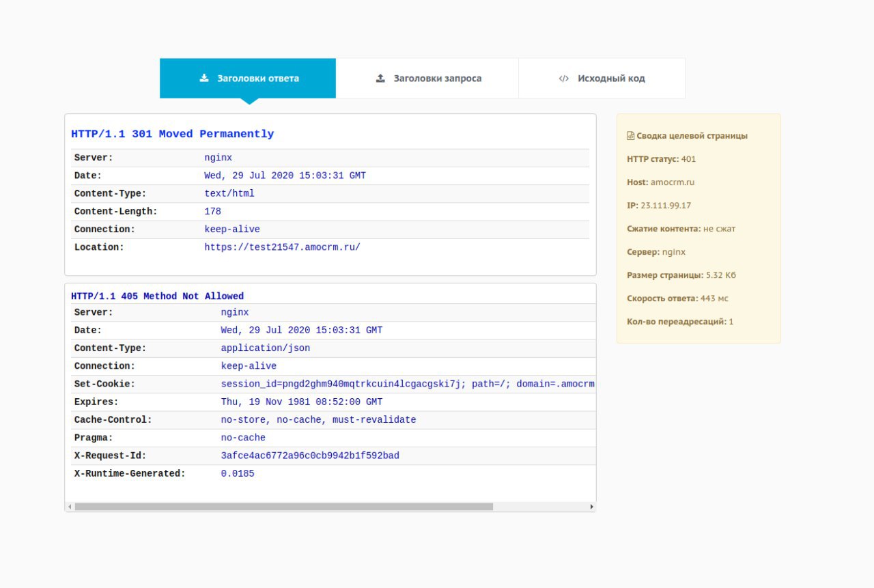This screenshot has height=588, width=874.
Task: Click the text/html Content-Type value
Action: point(229,194)
